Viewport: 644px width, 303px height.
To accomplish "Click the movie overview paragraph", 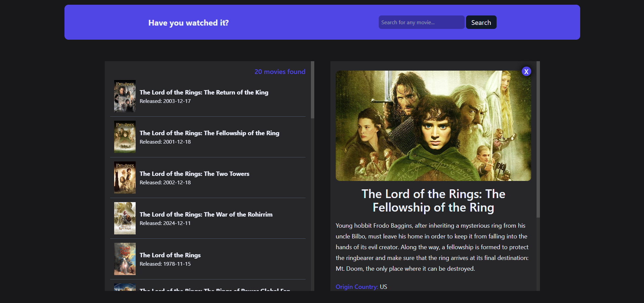I will coord(432,247).
